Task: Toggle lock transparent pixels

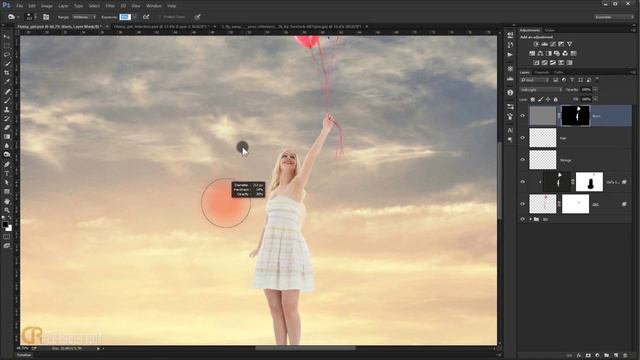Action: tap(533, 99)
